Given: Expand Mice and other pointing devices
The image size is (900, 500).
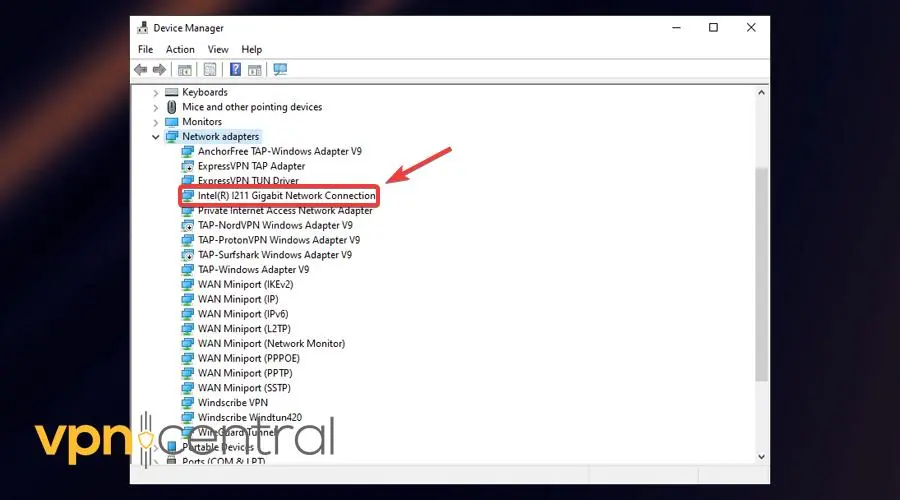Looking at the screenshot, I should click(156, 107).
